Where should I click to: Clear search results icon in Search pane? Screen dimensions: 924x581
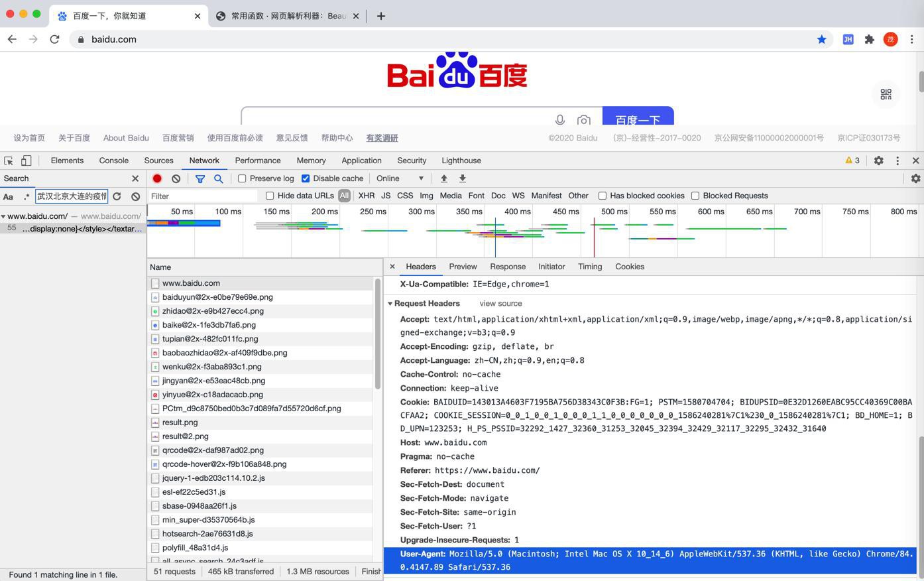pyautogui.click(x=135, y=196)
